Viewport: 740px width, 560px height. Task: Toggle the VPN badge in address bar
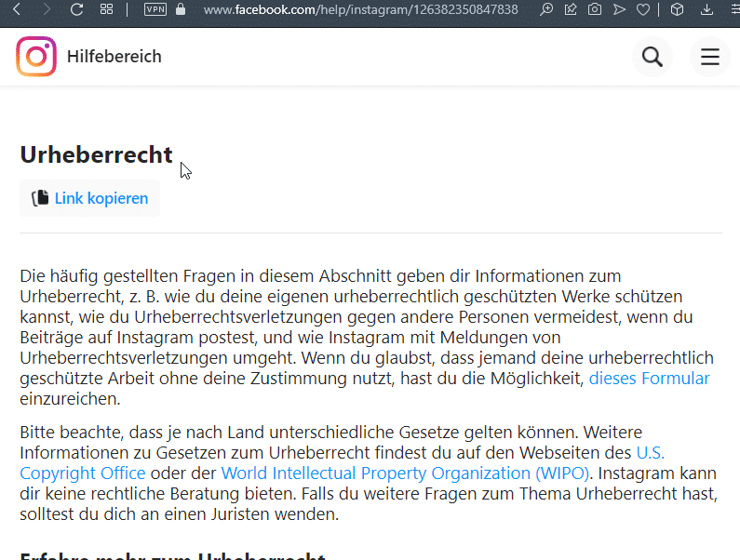coord(155,9)
